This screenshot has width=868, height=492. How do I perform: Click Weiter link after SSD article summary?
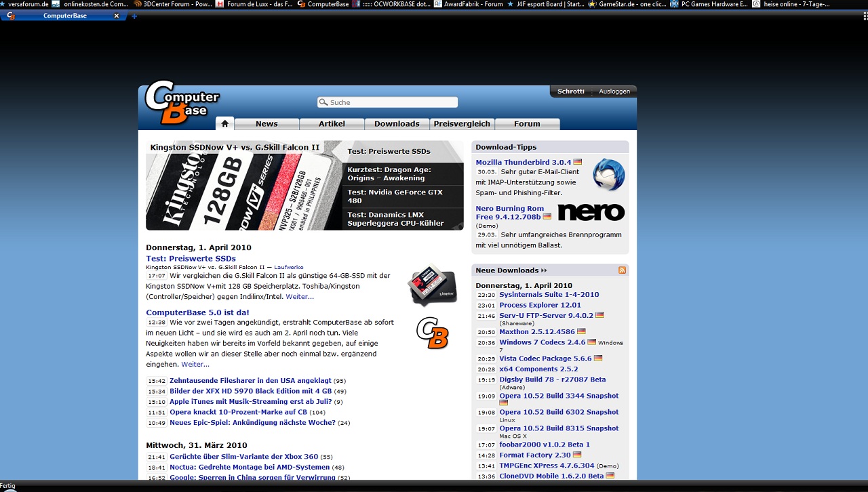[300, 297]
